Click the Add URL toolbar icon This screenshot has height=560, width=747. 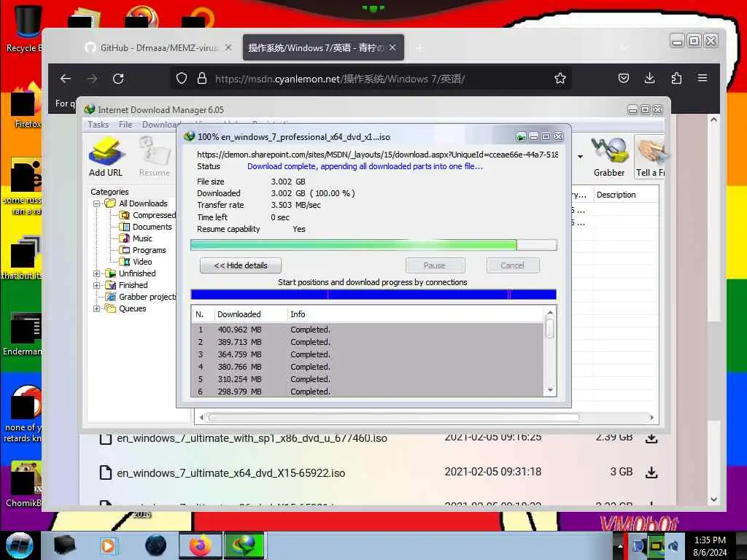106,157
